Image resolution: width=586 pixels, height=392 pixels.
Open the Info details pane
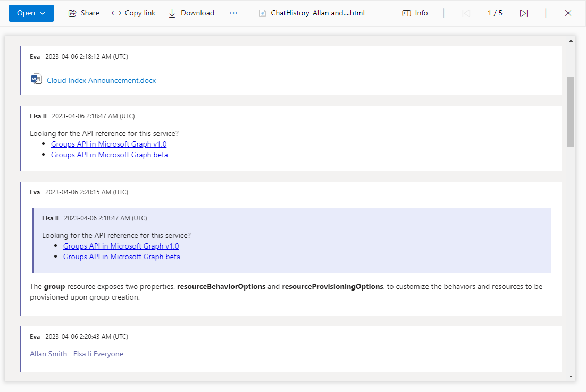[x=415, y=13]
